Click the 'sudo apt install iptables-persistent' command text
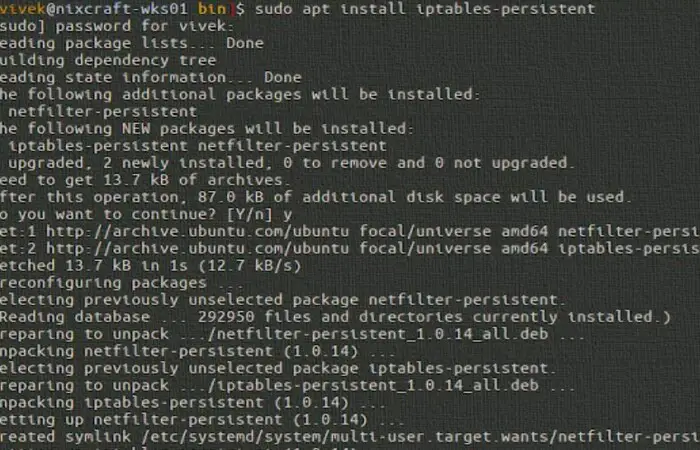700x450 pixels. click(x=425, y=9)
